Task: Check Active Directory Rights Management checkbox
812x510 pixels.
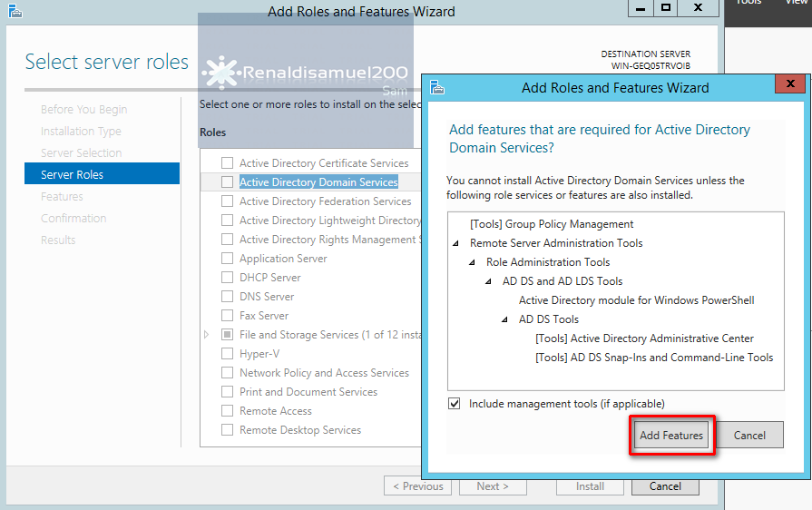Action: pos(227,240)
